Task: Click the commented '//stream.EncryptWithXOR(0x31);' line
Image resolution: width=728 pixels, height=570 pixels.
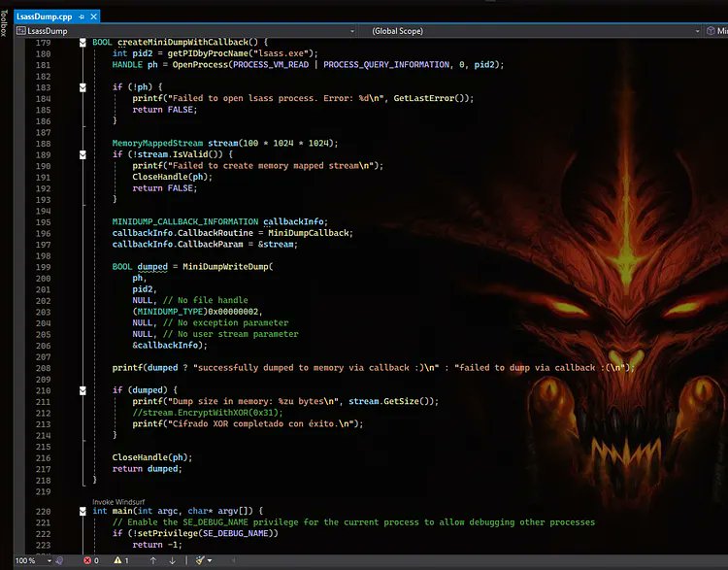Action: (208, 413)
